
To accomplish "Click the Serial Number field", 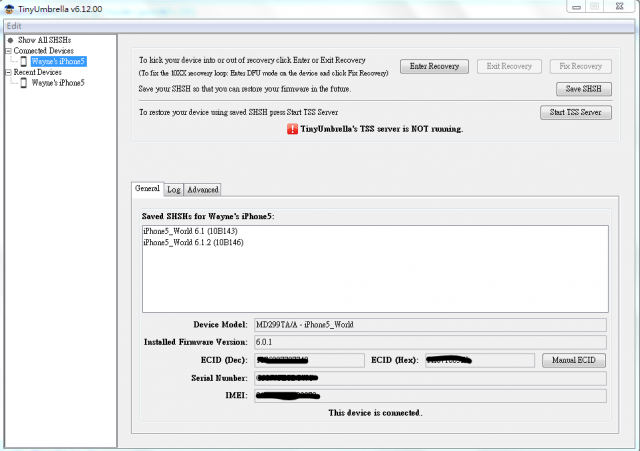I will click(430, 378).
